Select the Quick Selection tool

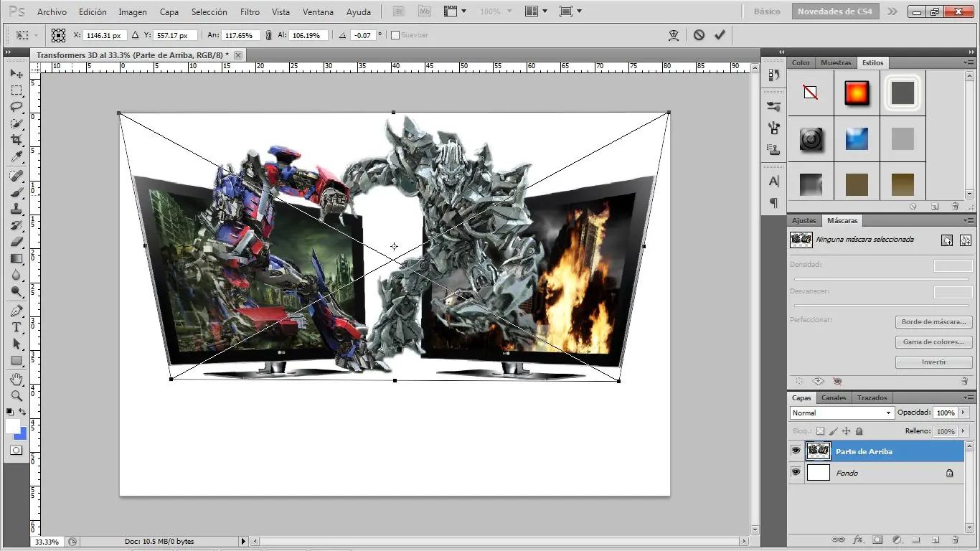tap(16, 123)
